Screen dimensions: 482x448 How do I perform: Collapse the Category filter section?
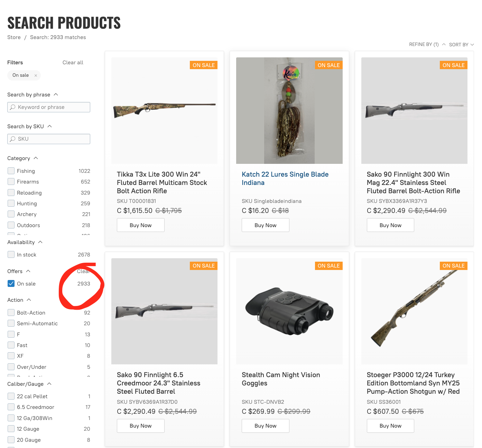point(36,158)
